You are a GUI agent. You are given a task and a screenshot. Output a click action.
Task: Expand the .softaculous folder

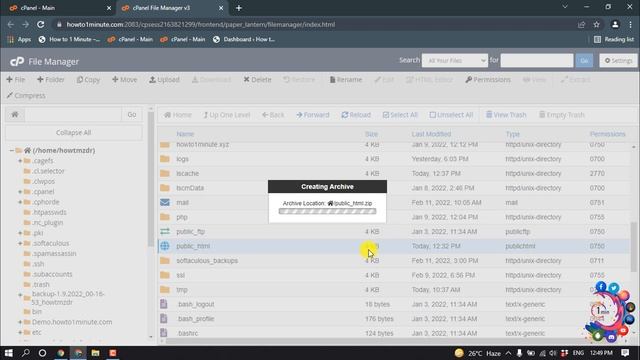click(x=20, y=243)
